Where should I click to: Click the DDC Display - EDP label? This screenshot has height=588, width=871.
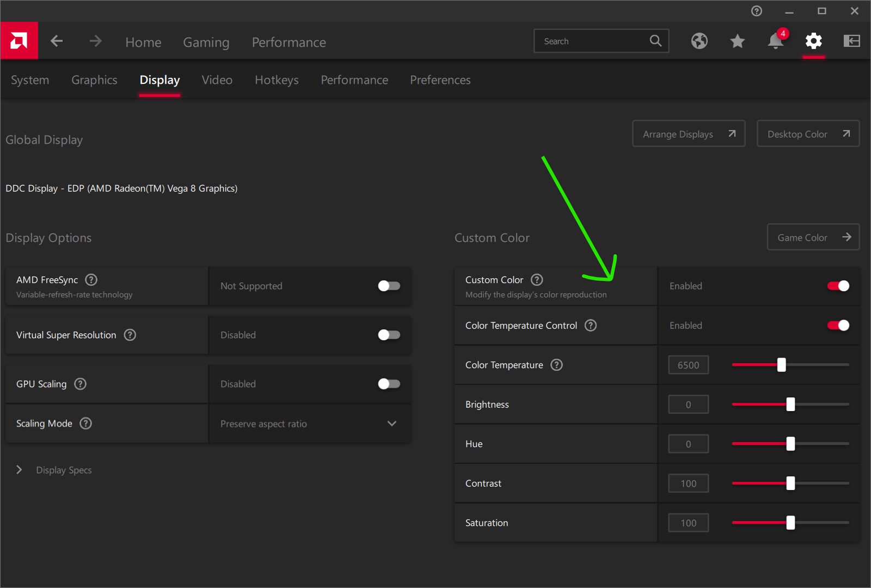pyautogui.click(x=121, y=188)
